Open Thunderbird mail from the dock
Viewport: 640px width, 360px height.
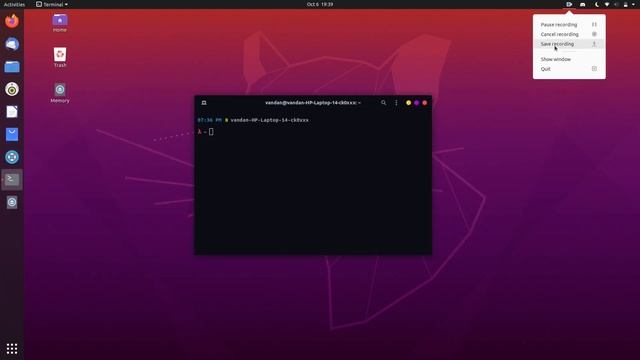click(12, 44)
